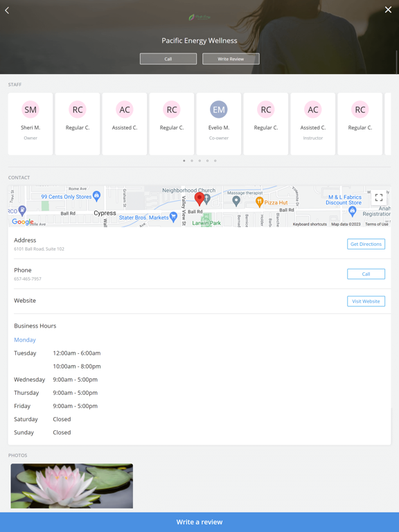Open Sheri M. owner staff card
The height and width of the screenshot is (532, 399).
point(30,124)
